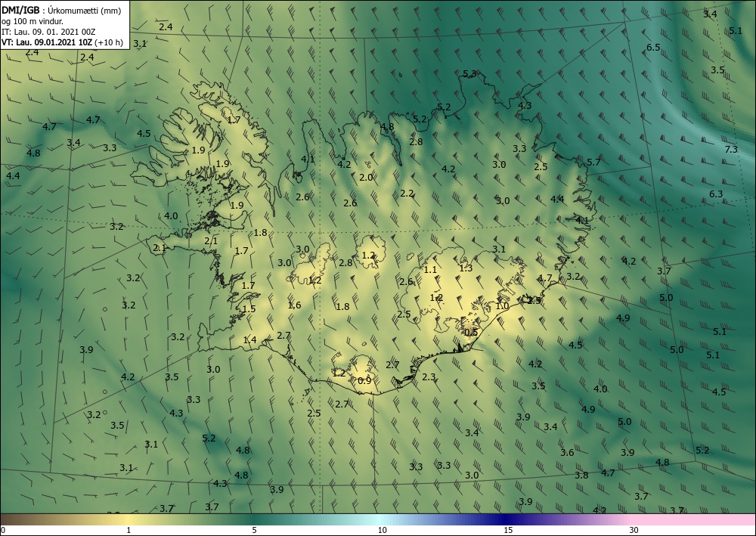Click the '15' tick on the color scale
Screen dimensions: 756x536
point(508,530)
